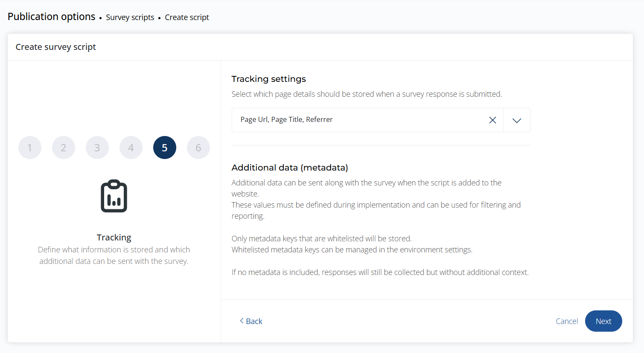644x353 pixels.
Task: Click the 'If no metadata is included' sentence
Action: tap(380, 272)
